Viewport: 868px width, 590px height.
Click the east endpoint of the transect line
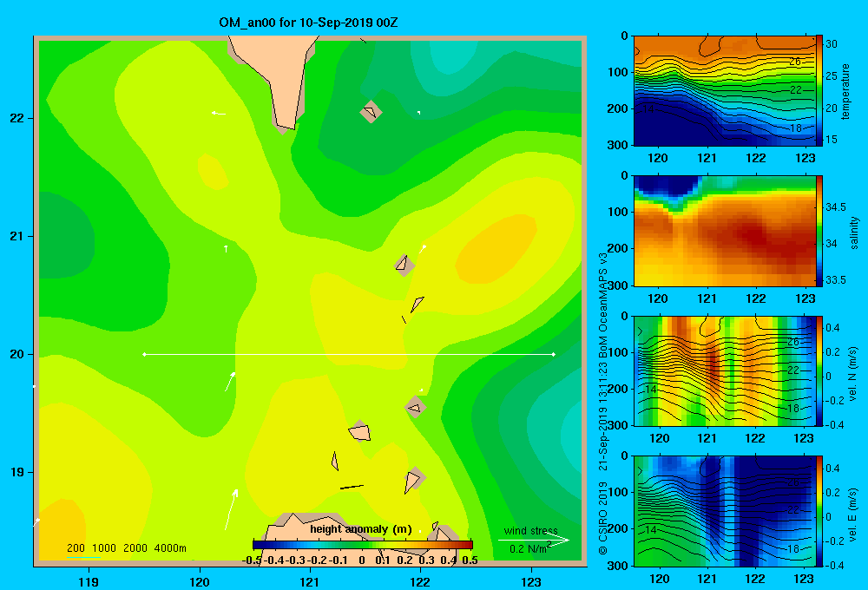[553, 354]
